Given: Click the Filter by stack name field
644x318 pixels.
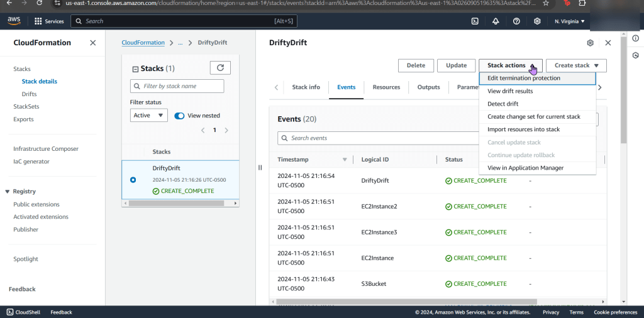Looking at the screenshot, I should 177,86.
